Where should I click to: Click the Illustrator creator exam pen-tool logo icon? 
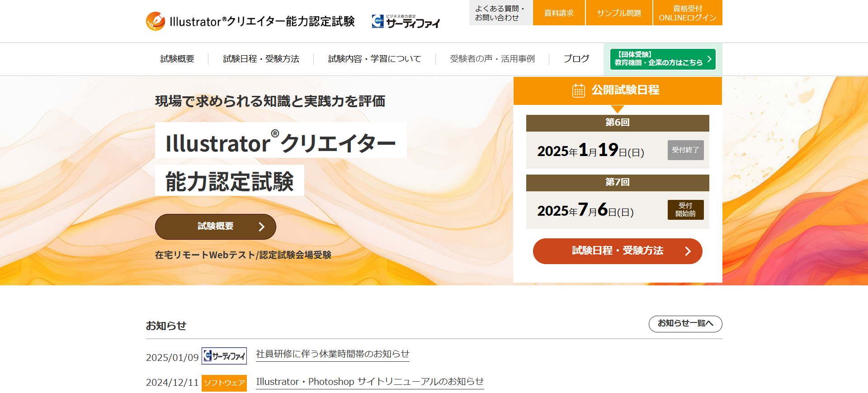click(156, 21)
